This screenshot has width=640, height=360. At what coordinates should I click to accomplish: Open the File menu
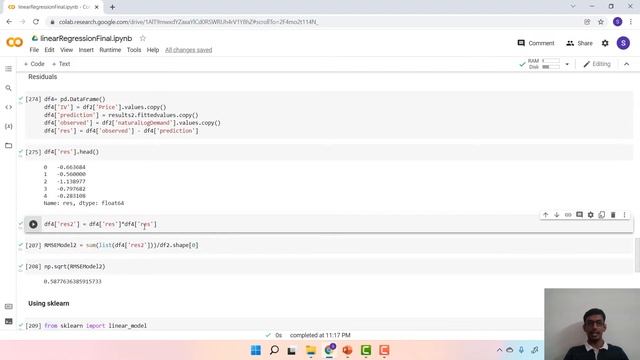[34, 50]
